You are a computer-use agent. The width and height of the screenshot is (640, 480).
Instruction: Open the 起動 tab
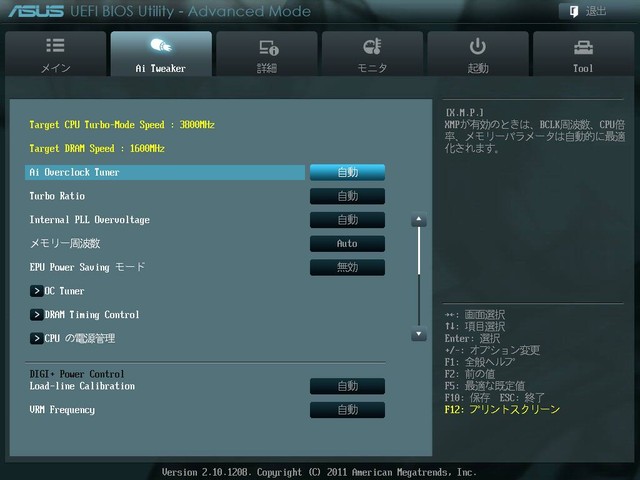coord(478,53)
